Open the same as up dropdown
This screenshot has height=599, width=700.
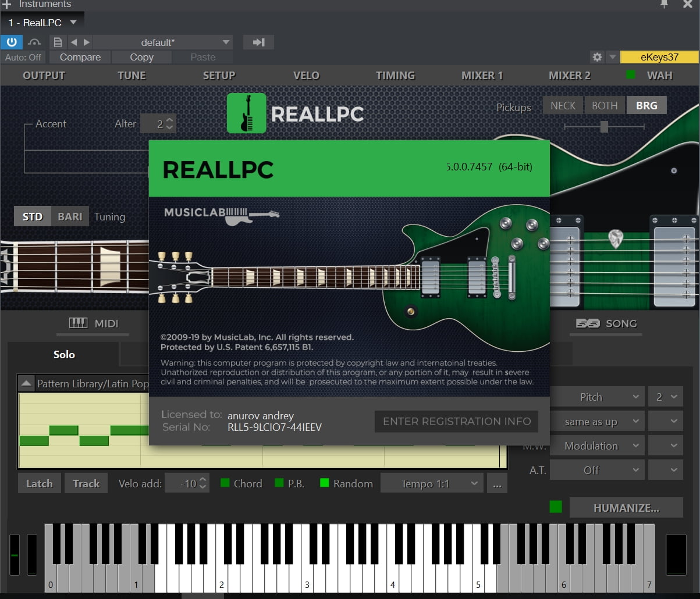coord(597,421)
